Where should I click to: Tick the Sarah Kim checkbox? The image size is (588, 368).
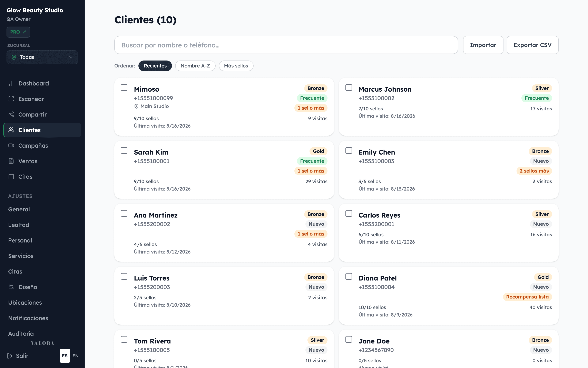pyautogui.click(x=124, y=151)
